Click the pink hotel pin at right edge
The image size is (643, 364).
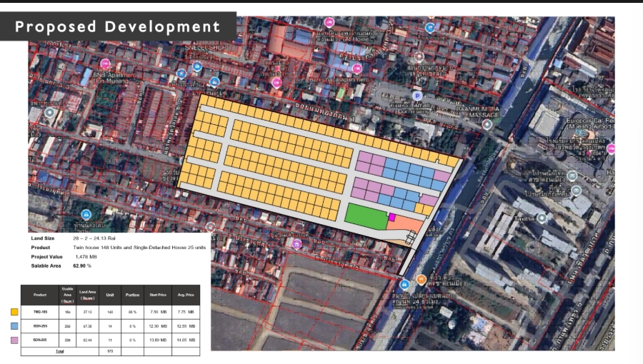(611, 148)
